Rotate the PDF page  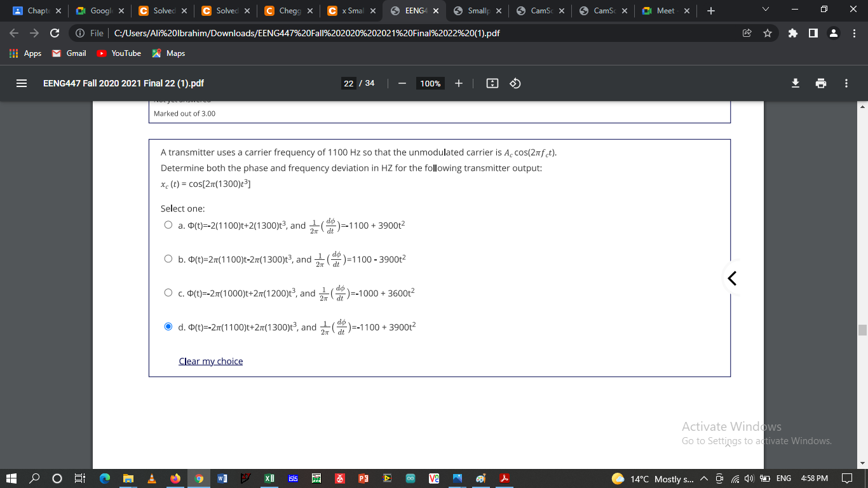514,83
